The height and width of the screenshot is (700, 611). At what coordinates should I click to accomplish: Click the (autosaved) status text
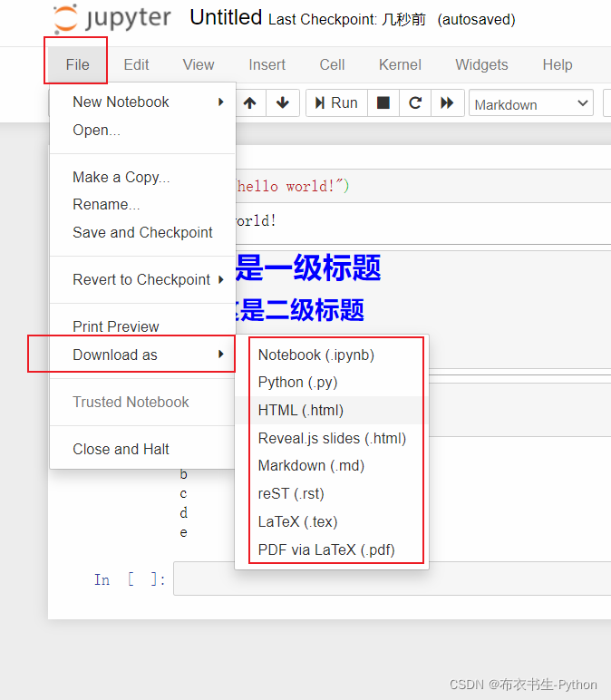pyautogui.click(x=476, y=20)
